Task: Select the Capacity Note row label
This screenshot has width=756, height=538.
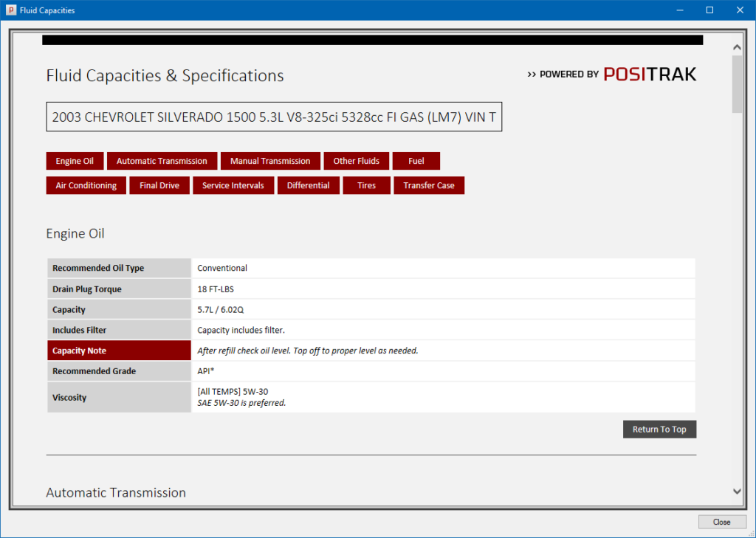Action: (119, 351)
